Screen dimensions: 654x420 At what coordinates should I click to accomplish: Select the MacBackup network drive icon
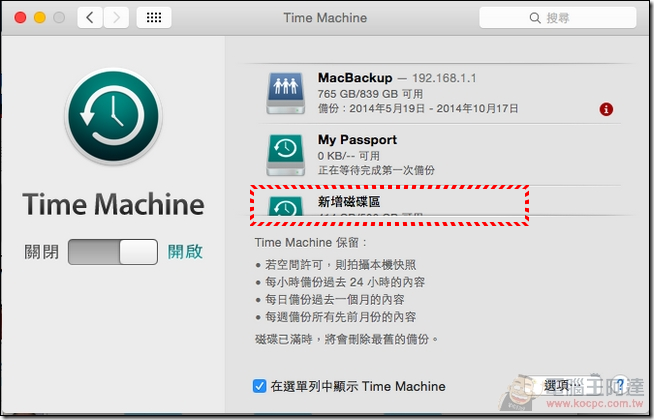coord(286,93)
